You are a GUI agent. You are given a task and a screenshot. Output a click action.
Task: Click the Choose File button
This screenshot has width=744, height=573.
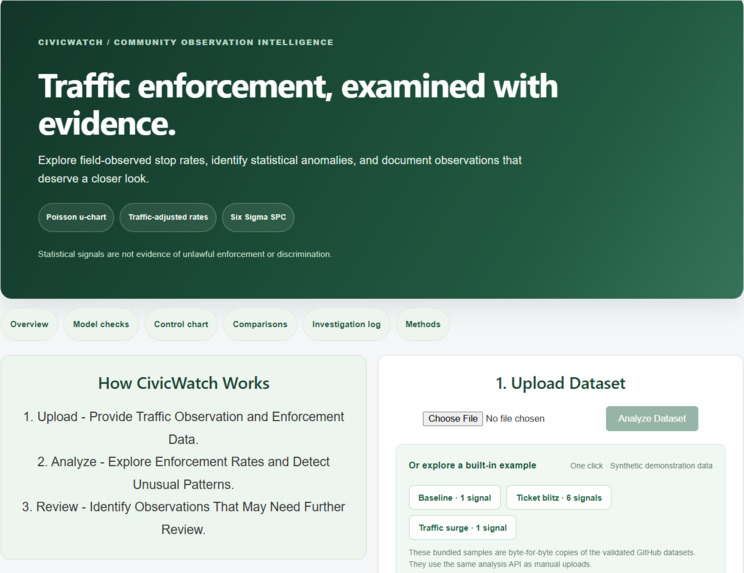[x=453, y=418]
